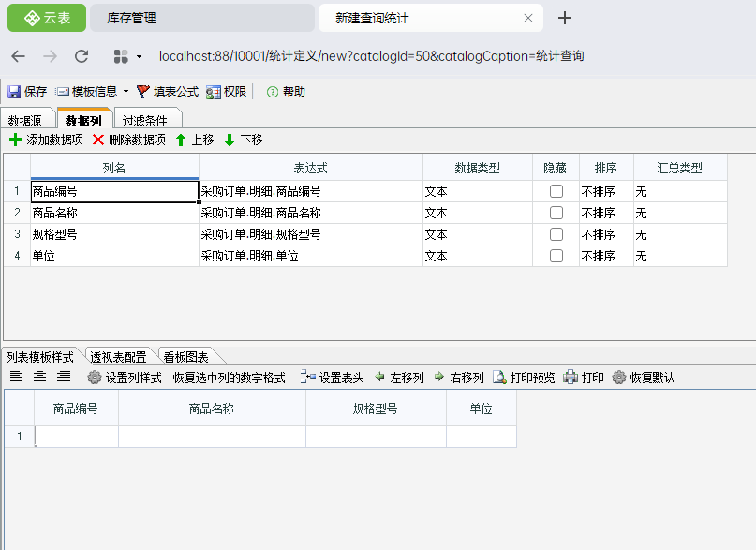756x550 pixels.
Task: Click the forward navigation arrow
Action: 50,56
